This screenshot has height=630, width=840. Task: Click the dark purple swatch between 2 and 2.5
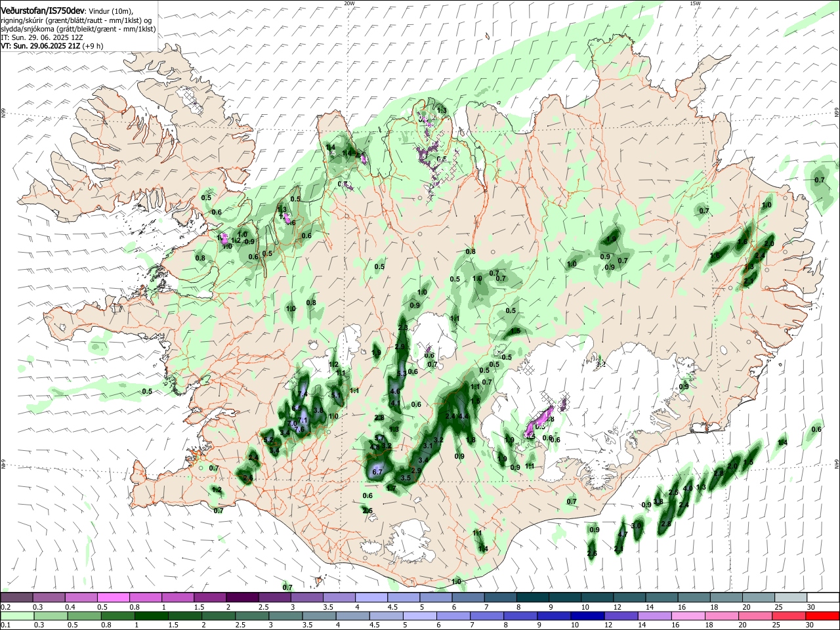(242, 597)
